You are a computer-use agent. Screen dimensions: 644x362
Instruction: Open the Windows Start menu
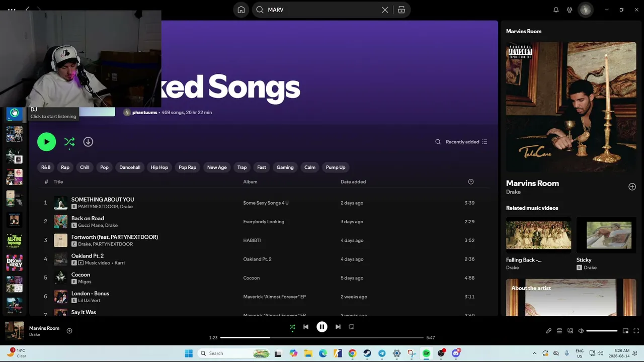[189, 353]
